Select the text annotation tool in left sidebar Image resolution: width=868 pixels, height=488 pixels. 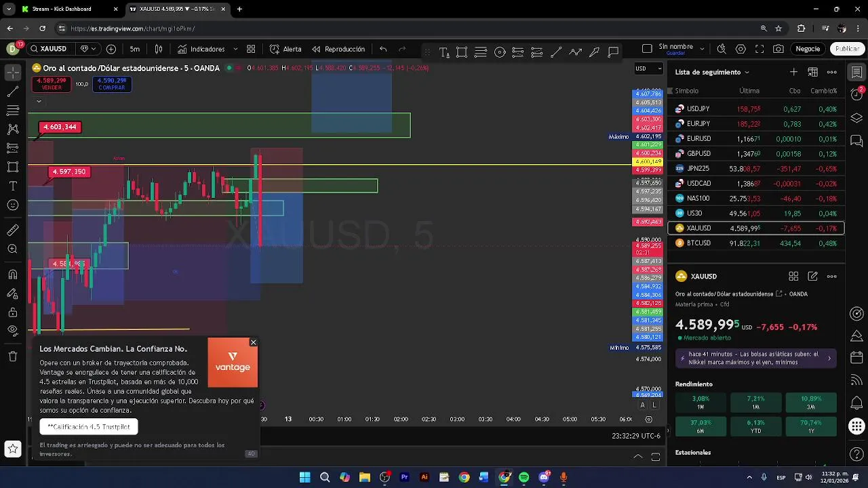(12, 186)
